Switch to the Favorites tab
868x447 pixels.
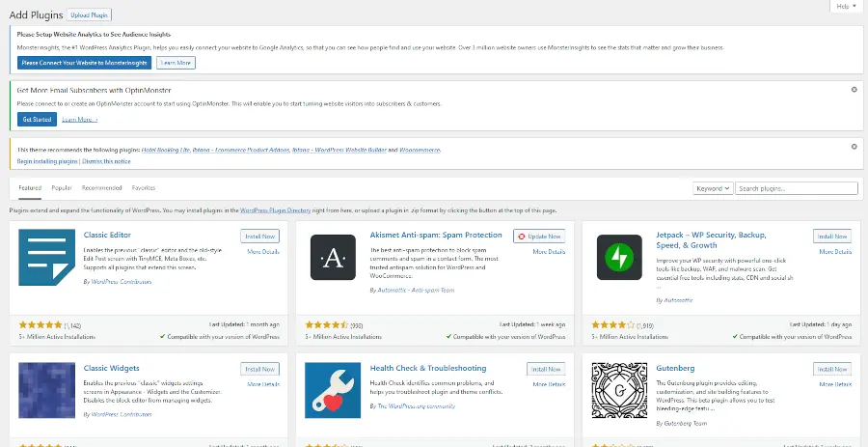point(144,187)
